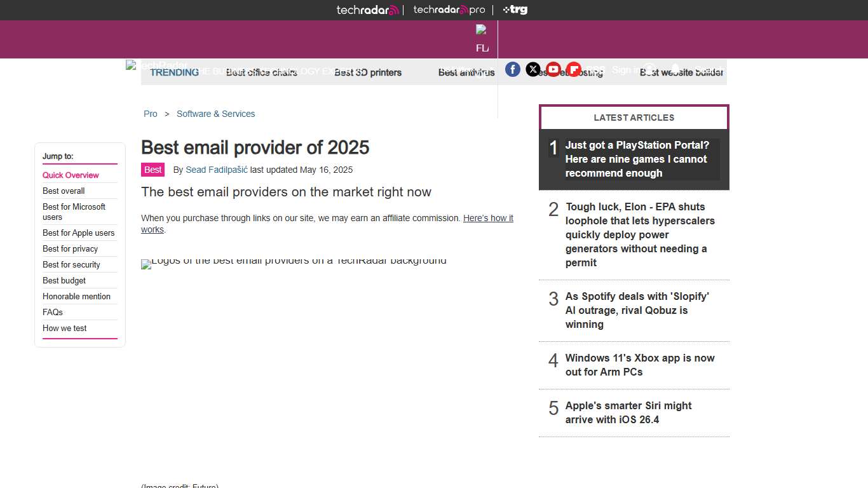868x488 pixels.
Task: Open the PlayStation Portal article in Latest Articles
Action: coord(637,159)
